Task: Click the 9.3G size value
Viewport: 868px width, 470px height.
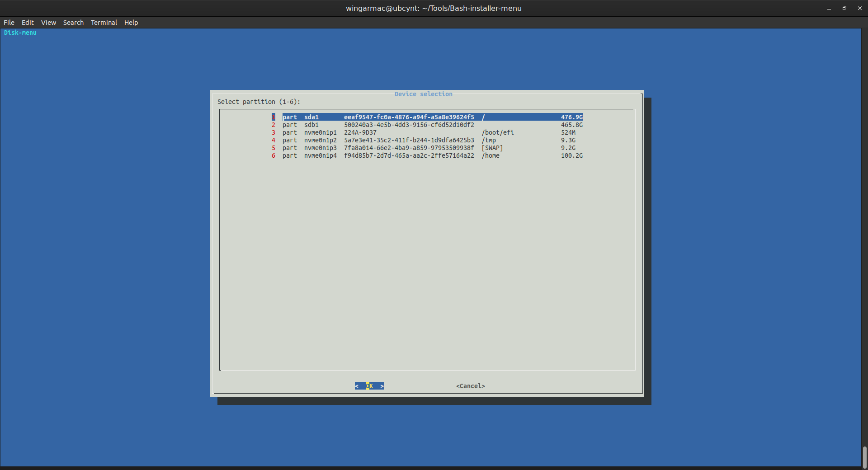Action: click(x=568, y=140)
